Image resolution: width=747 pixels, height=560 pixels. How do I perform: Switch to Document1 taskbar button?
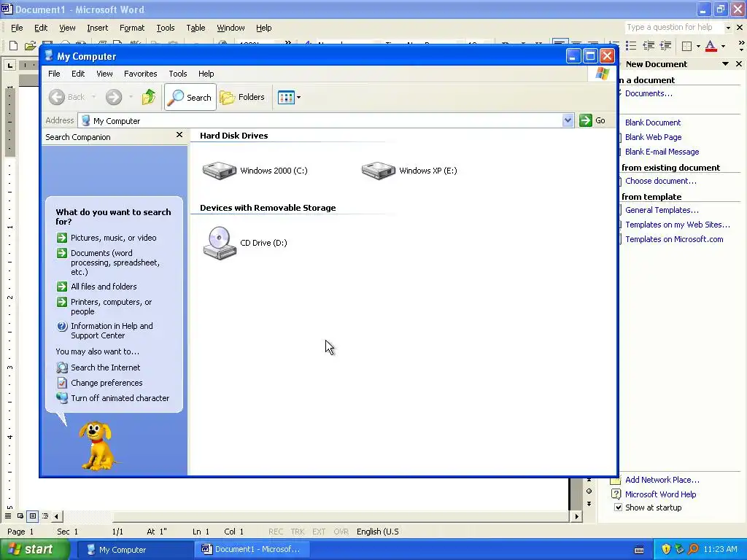click(x=252, y=550)
